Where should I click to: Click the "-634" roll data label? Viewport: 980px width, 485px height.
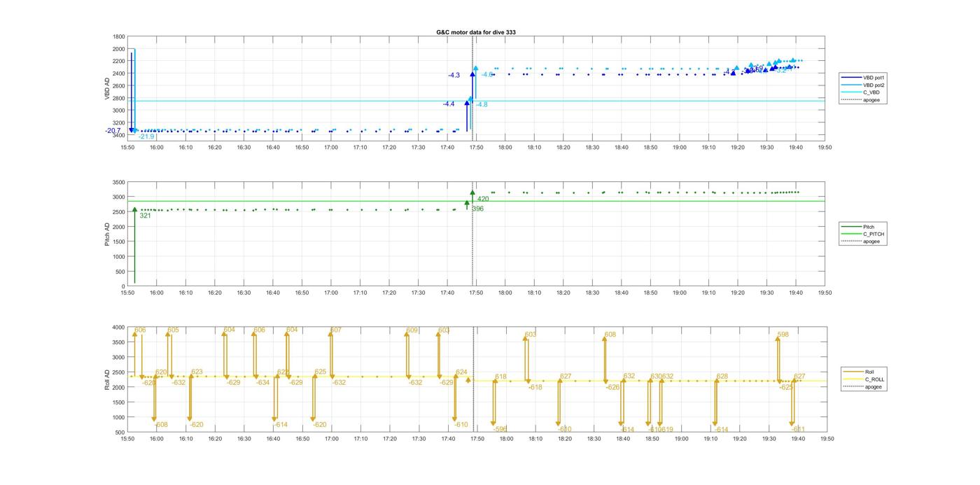click(x=262, y=383)
